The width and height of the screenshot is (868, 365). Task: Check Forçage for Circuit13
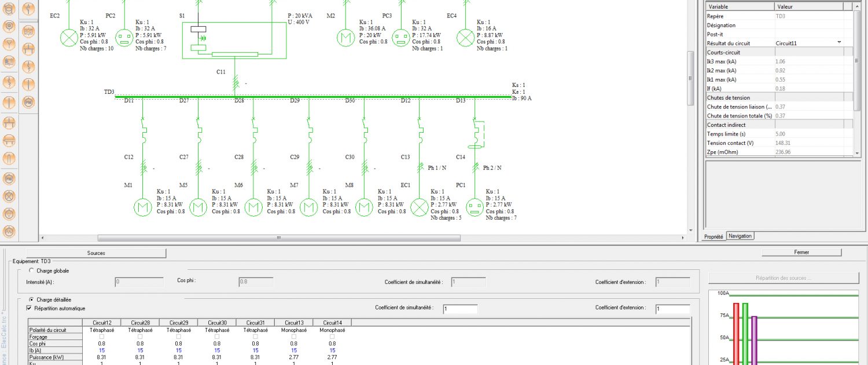pyautogui.click(x=294, y=337)
